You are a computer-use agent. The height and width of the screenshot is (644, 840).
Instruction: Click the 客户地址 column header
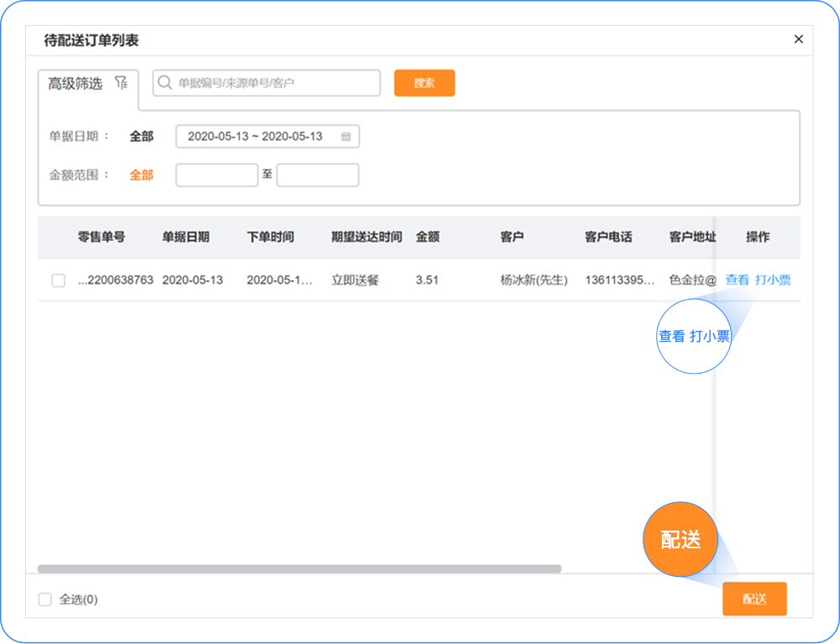click(x=692, y=237)
